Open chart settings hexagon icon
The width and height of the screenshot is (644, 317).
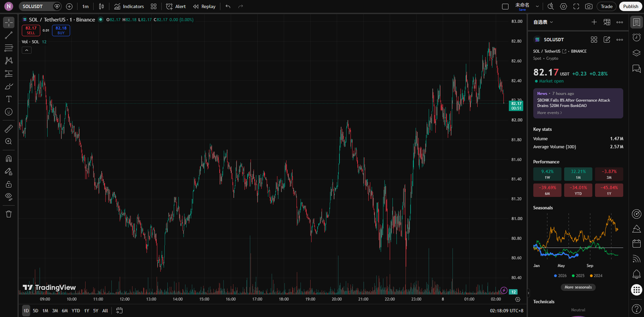tap(563, 6)
